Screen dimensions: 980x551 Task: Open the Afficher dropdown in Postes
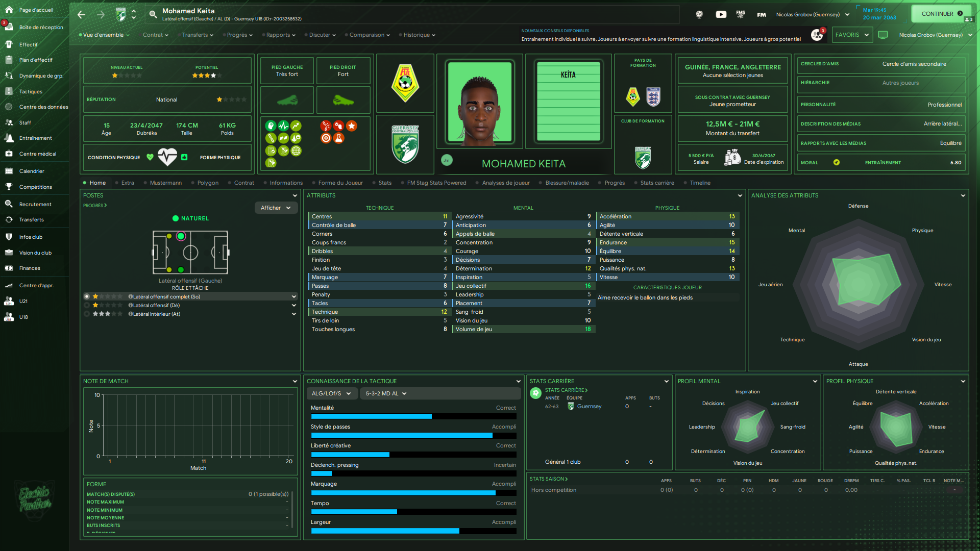tap(276, 208)
